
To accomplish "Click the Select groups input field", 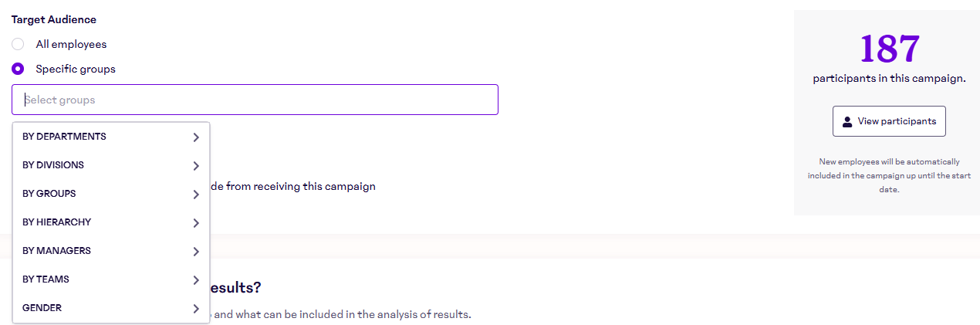I will [255, 100].
